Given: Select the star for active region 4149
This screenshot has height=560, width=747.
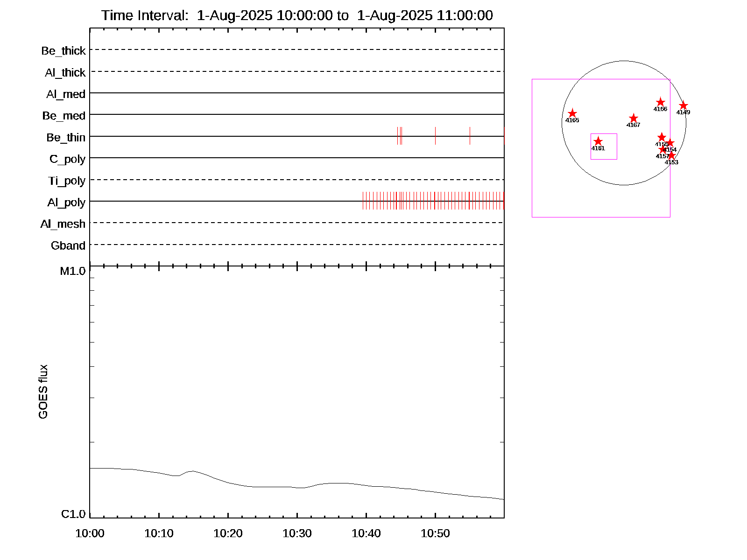Looking at the screenshot, I should [x=683, y=106].
